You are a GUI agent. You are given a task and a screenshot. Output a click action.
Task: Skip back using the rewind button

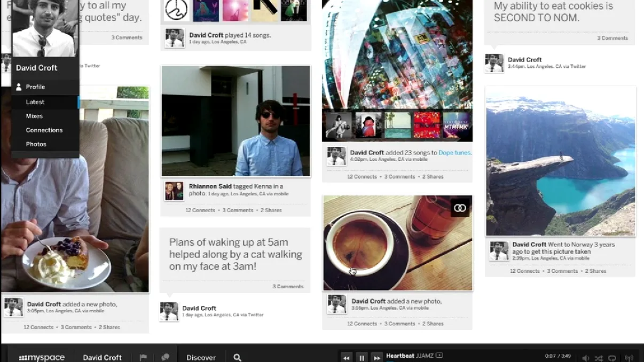click(346, 357)
